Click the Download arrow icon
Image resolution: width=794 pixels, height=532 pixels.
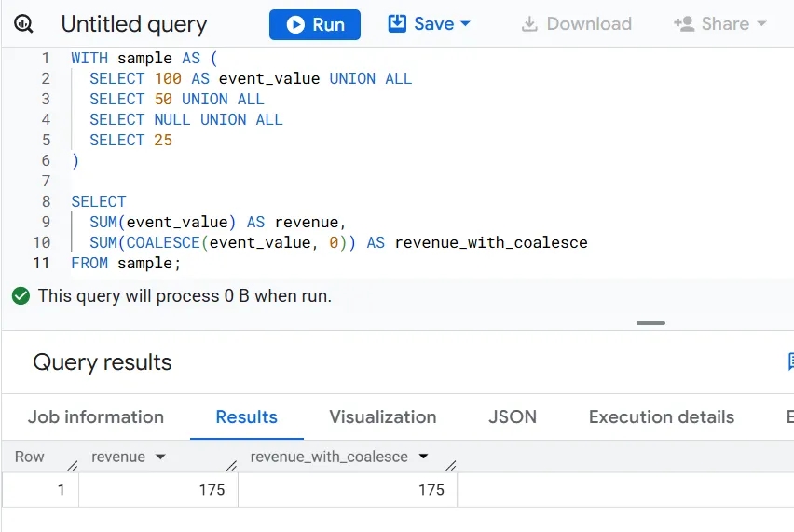(529, 24)
